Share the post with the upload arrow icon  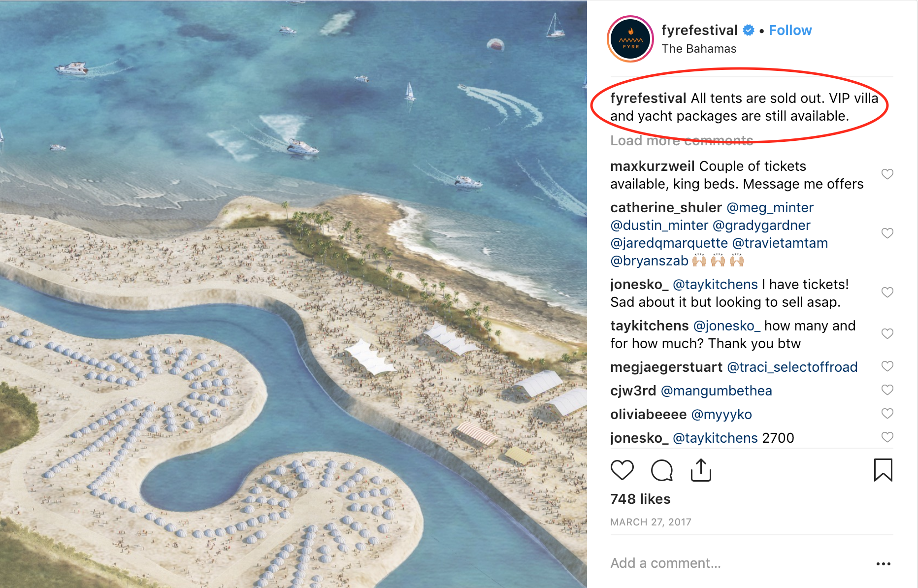[x=701, y=470]
